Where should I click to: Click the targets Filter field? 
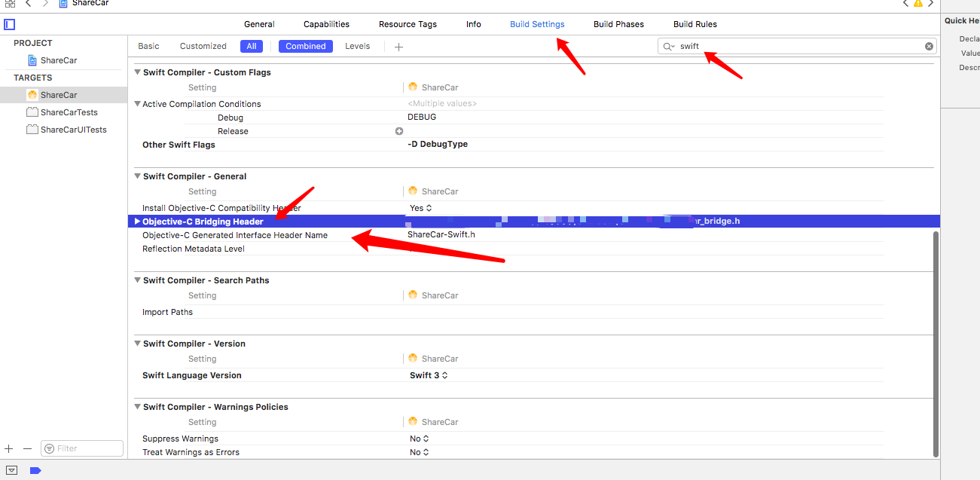[x=82, y=448]
